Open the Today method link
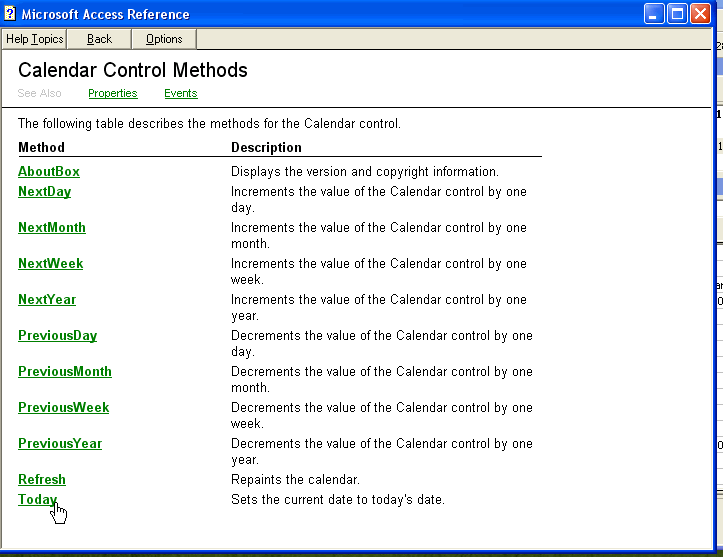Screen dimensions: 723x557 (x=37, y=500)
